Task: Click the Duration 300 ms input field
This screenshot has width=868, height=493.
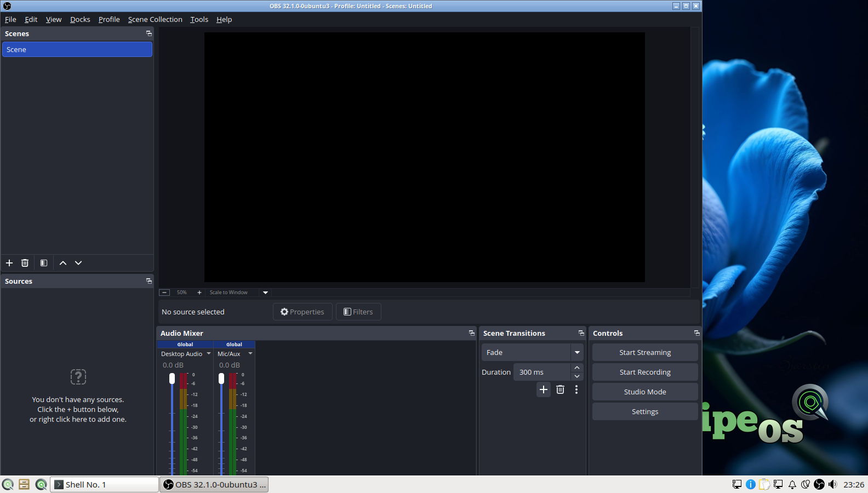Action: click(542, 372)
